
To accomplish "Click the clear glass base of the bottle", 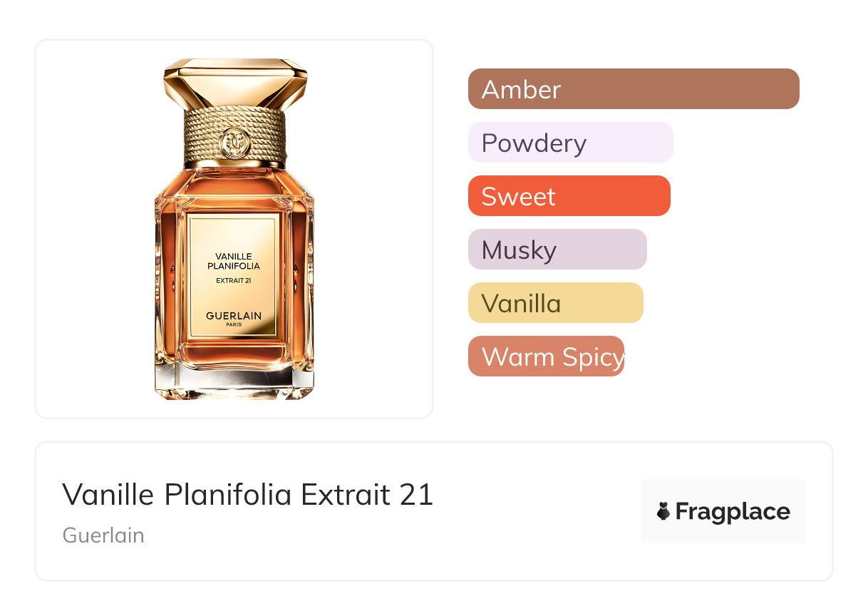I will (x=234, y=384).
